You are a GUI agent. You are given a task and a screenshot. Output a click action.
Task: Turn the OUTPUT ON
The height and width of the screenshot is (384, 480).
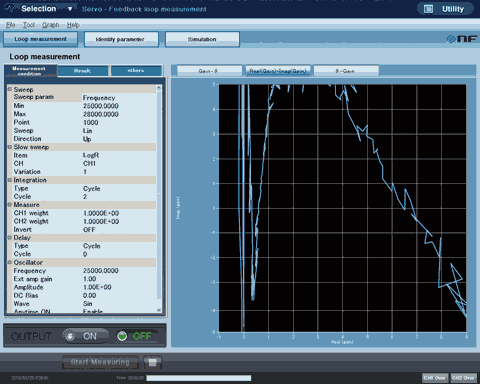click(x=85, y=336)
